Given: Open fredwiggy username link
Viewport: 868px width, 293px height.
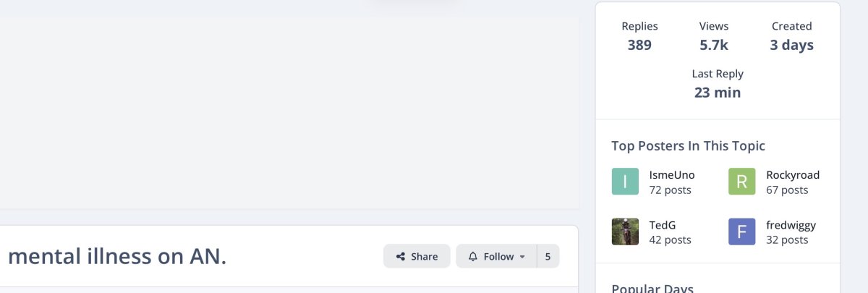Looking at the screenshot, I should (791, 225).
